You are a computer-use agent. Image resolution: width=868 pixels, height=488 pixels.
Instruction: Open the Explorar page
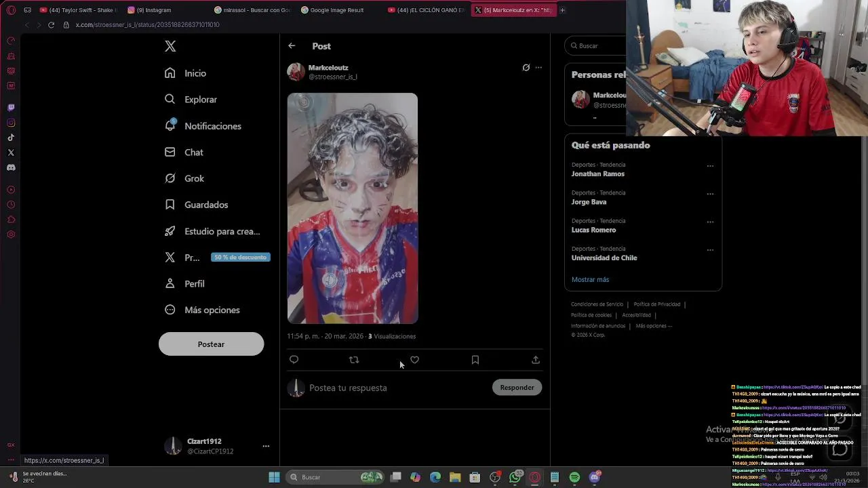coord(191,100)
